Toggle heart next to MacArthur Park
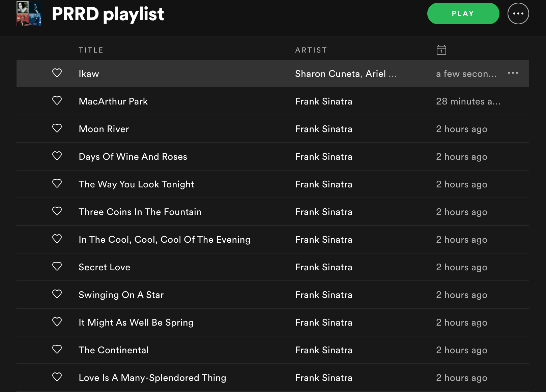 tap(57, 100)
